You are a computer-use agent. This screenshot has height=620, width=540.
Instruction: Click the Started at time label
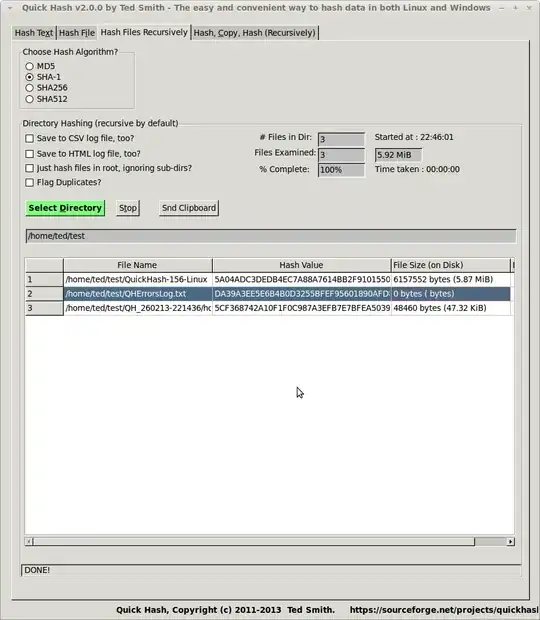[414, 137]
